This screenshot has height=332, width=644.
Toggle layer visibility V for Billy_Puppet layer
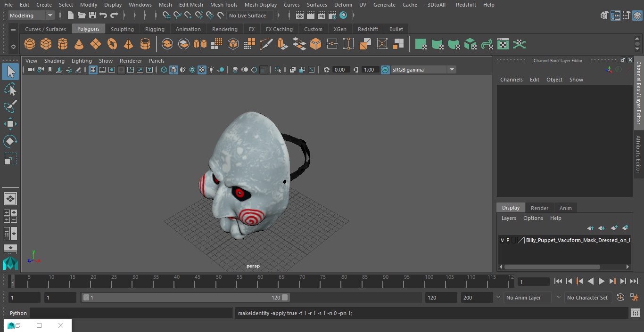click(x=502, y=240)
